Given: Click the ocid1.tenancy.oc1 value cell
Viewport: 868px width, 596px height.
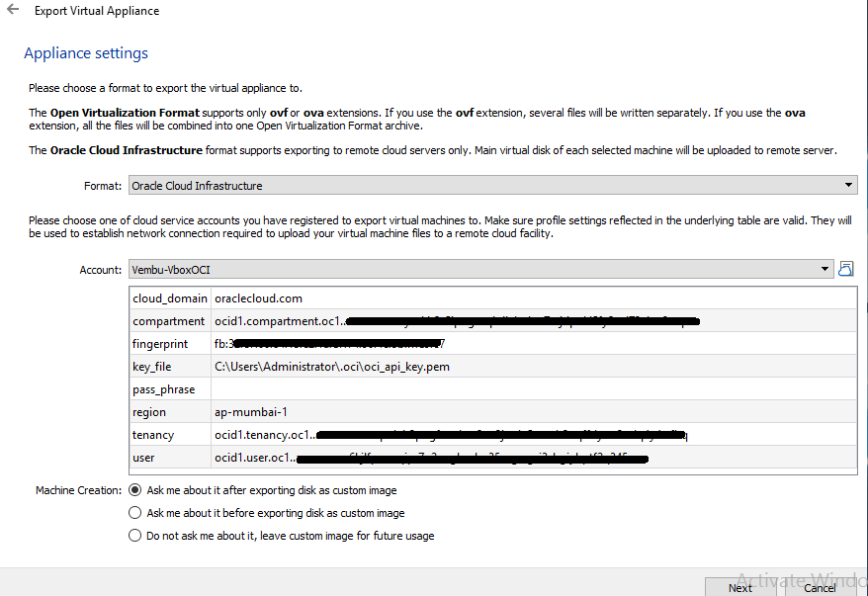Looking at the screenshot, I should point(534,435).
